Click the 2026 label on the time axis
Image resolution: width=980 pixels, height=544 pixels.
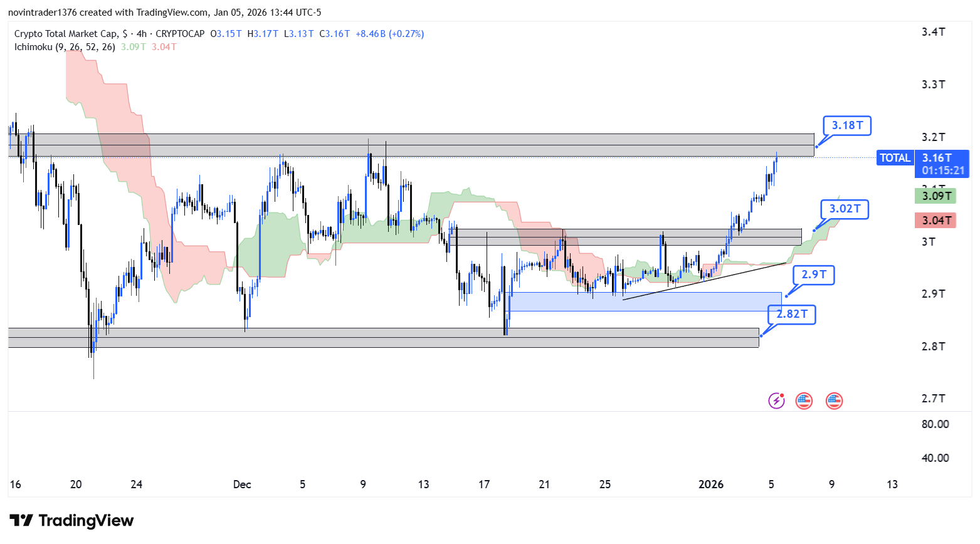click(x=711, y=484)
